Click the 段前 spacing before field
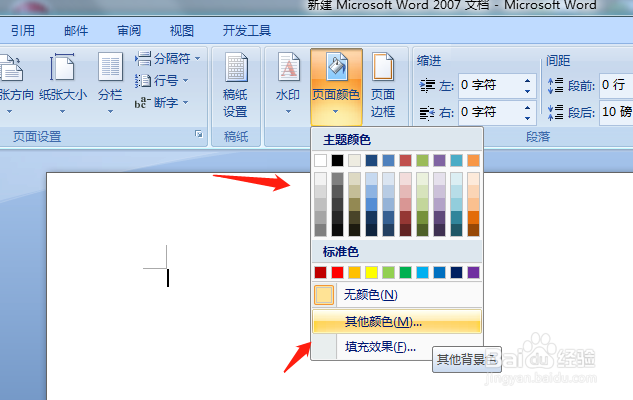The image size is (633, 400). (616, 86)
